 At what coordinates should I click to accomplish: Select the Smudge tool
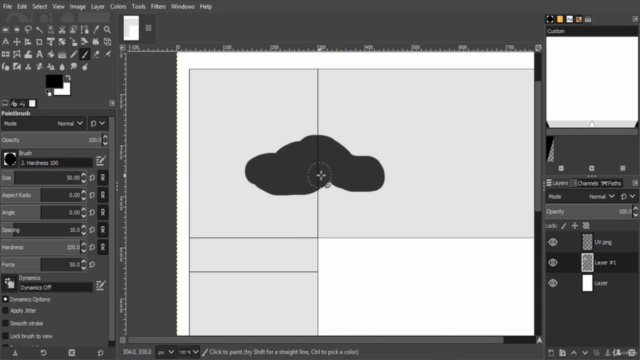[73, 67]
